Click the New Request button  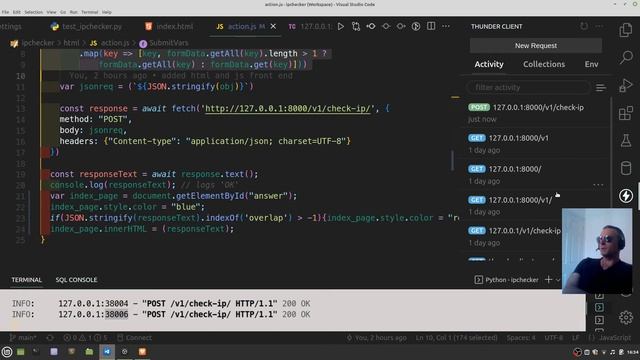(x=536, y=46)
